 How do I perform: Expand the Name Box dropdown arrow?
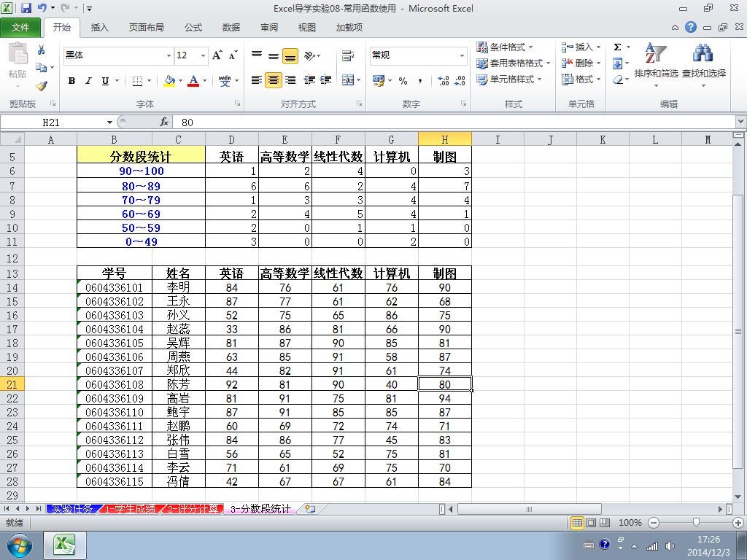(109, 122)
